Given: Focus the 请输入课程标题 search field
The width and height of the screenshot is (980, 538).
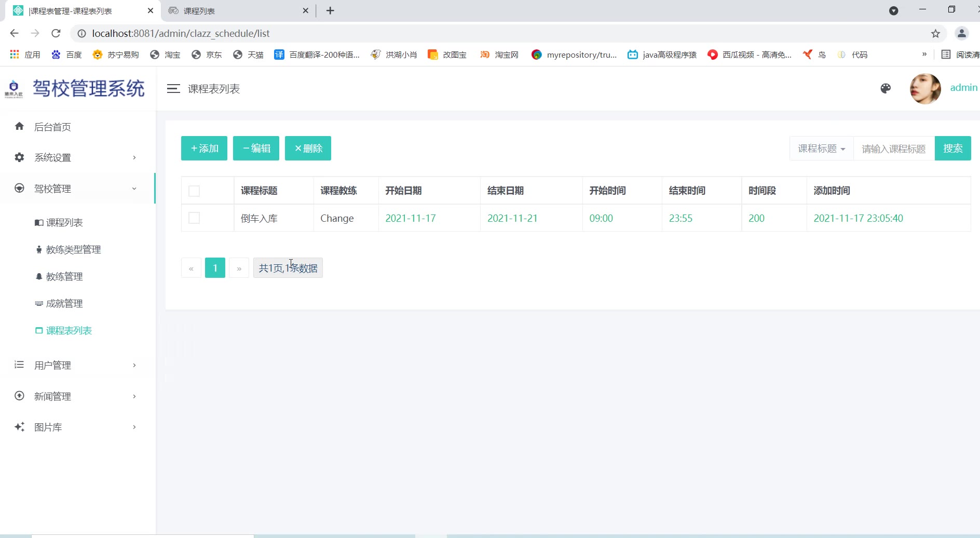Looking at the screenshot, I should (893, 149).
